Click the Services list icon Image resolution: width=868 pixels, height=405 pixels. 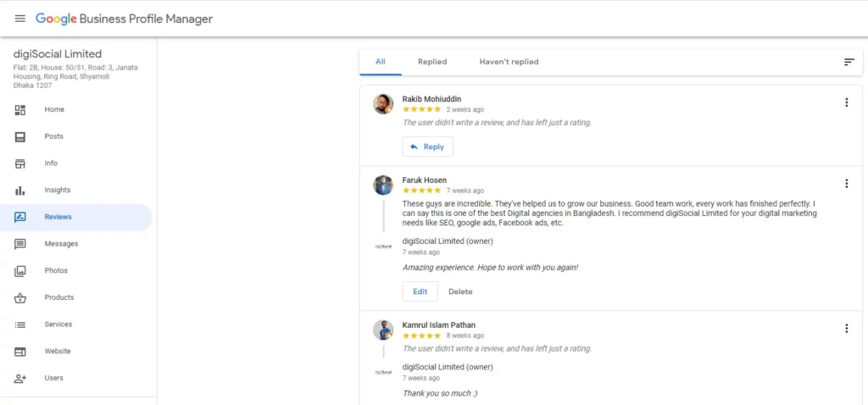click(x=20, y=325)
